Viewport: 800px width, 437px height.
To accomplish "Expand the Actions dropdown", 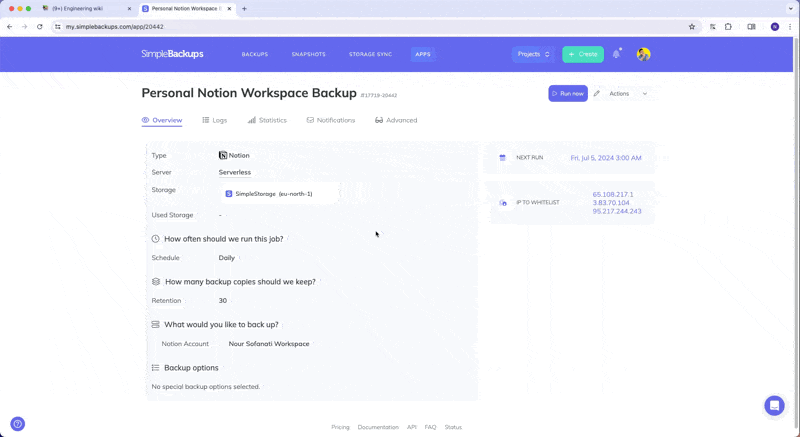I will click(x=628, y=94).
